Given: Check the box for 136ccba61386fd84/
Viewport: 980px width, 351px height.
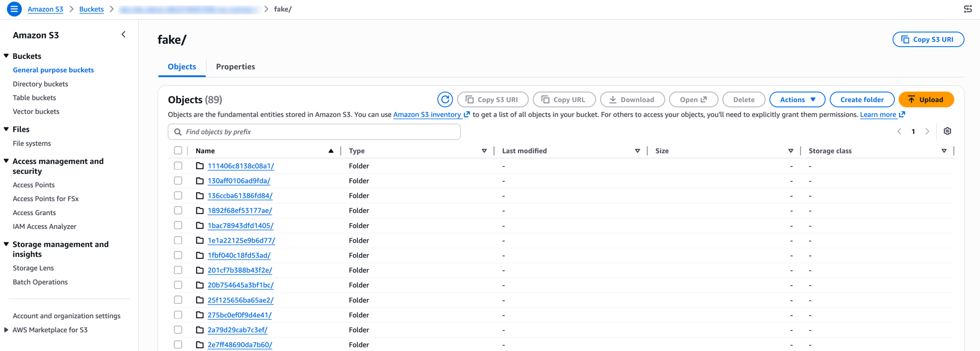Looking at the screenshot, I should click(178, 196).
